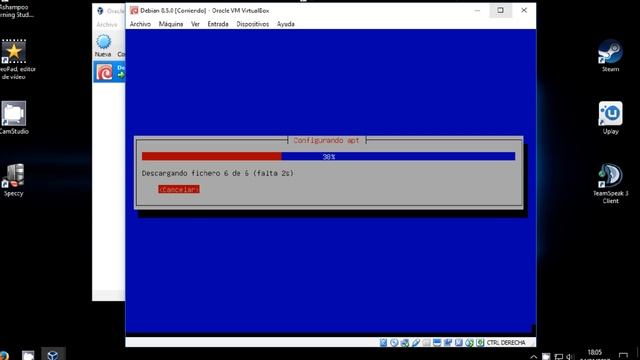Open the Dispositivos menu
This screenshot has width=640, height=360.
(x=252, y=24)
